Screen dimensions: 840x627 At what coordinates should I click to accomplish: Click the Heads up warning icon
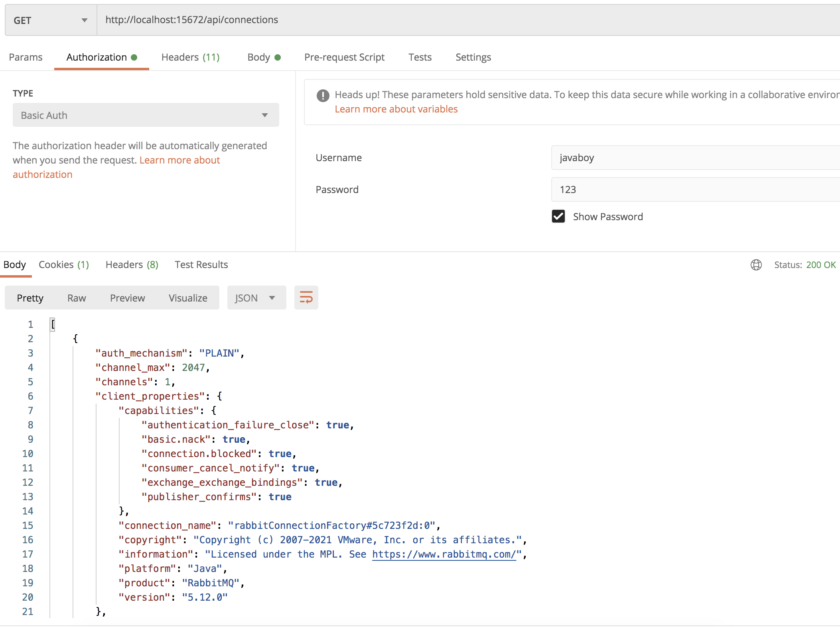(x=323, y=95)
